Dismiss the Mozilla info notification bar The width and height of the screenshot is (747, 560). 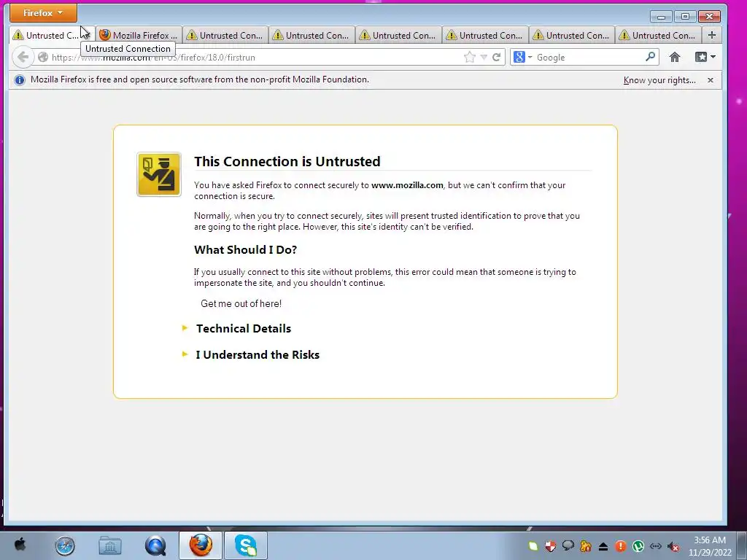click(711, 80)
